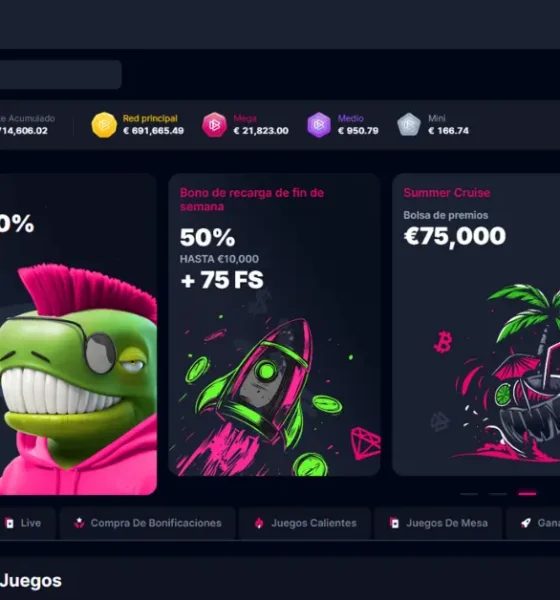Viewport: 560px width, 600px height.
Task: Click the purple Medio jackpot icon
Action: 319,125
